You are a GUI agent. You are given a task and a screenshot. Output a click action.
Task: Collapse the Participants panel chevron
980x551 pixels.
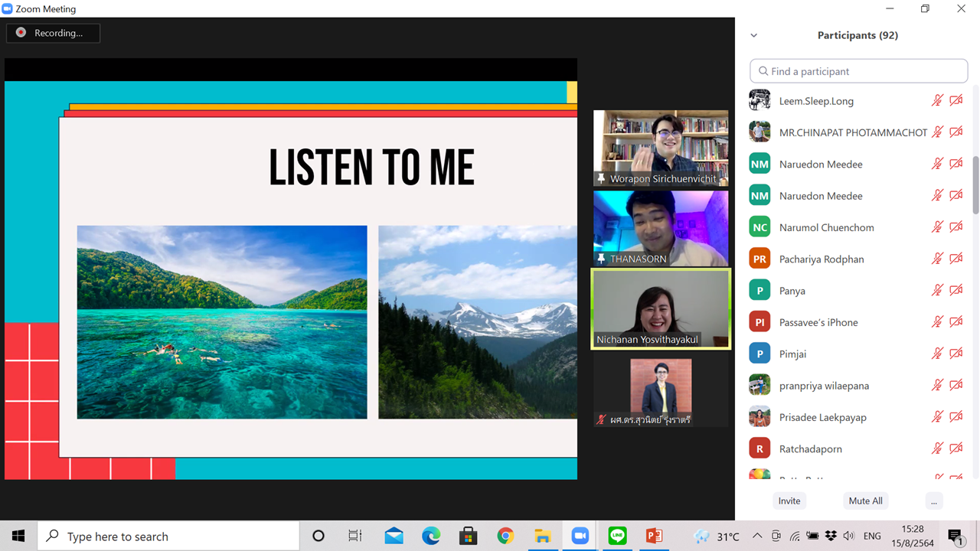[x=754, y=35]
